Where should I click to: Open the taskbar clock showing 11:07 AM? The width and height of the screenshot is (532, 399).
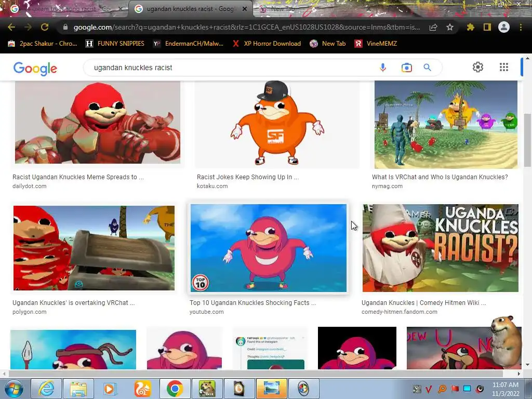(506, 389)
